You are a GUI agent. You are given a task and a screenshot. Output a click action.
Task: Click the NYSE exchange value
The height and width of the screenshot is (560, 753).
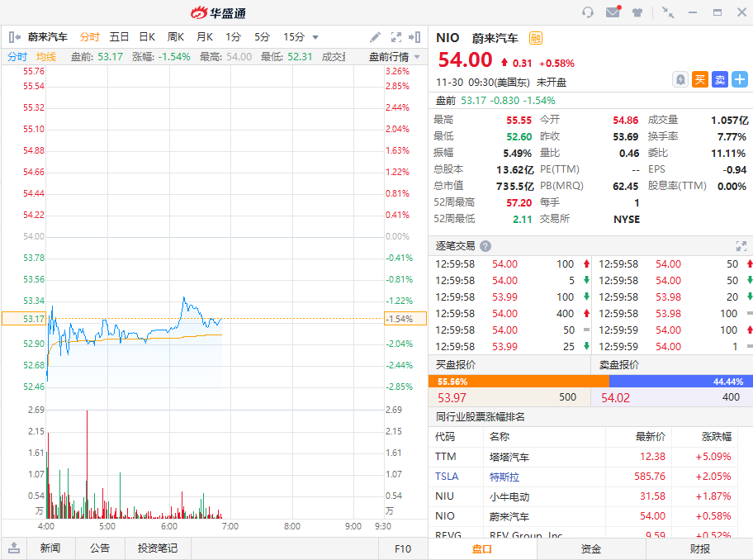pyautogui.click(x=627, y=220)
